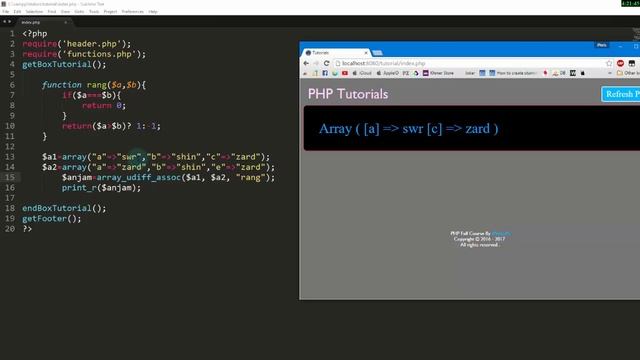The image size is (640, 360).
Task: Click the getBoxTutorial() call
Action: pyautogui.click(x=64, y=64)
